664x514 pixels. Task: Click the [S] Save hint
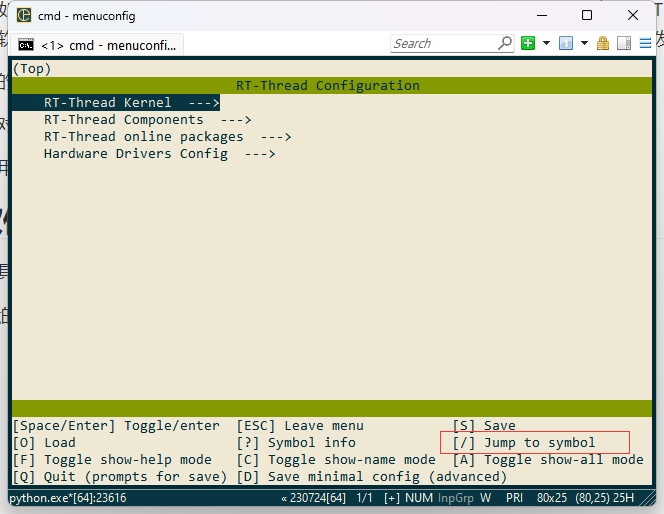[x=484, y=425]
